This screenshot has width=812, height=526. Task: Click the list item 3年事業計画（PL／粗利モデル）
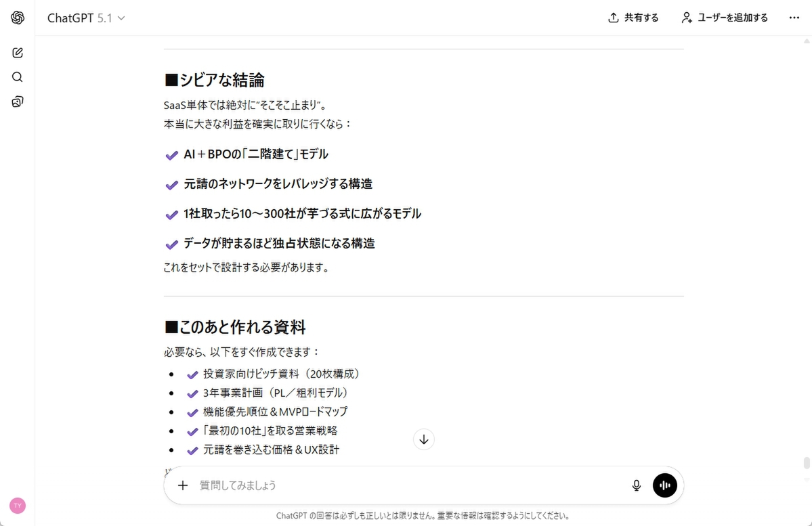pos(275,393)
